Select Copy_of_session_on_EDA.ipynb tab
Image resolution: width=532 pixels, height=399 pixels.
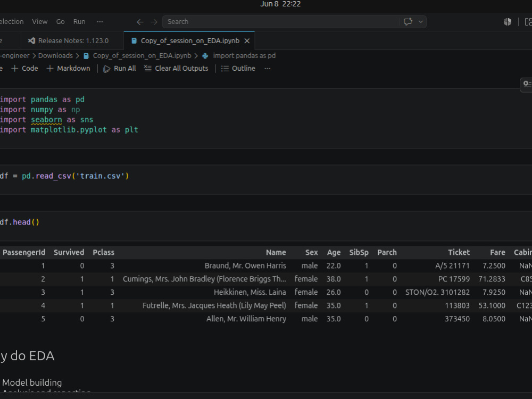pos(190,41)
